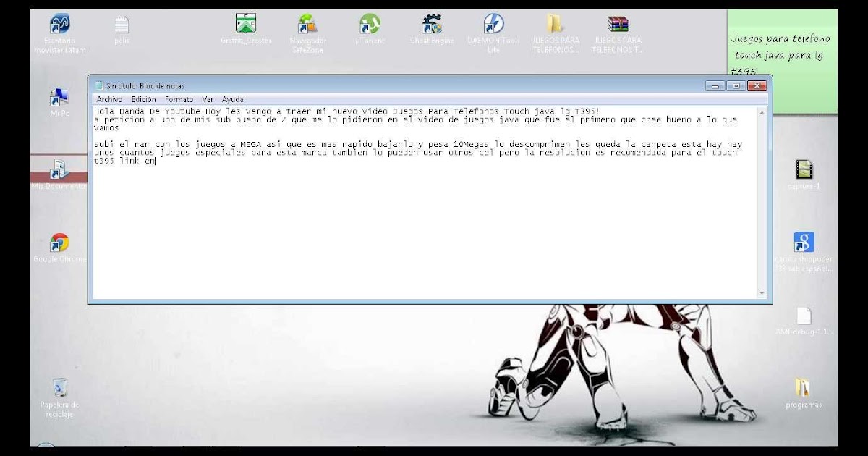The height and width of the screenshot is (456, 868).
Task: Open Edición menu in Notepad
Action: 143,99
